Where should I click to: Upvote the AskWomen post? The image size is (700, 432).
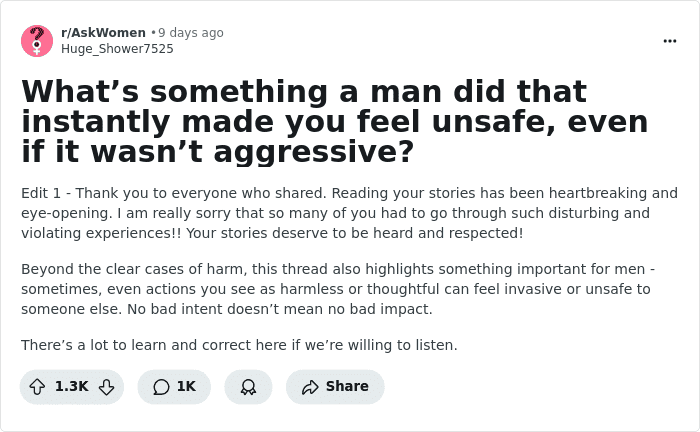click(37, 387)
